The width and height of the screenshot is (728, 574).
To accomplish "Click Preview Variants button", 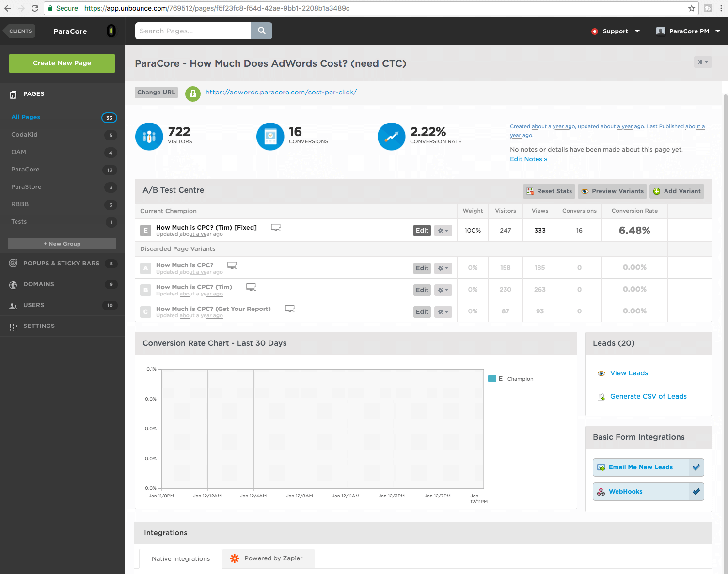I will (612, 191).
